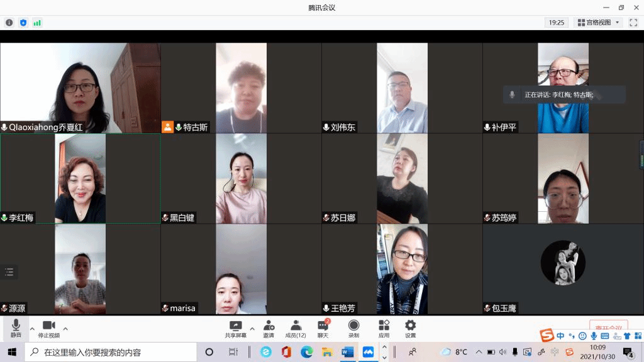Start recording with 录制 button
The image size is (644, 362).
click(x=353, y=327)
